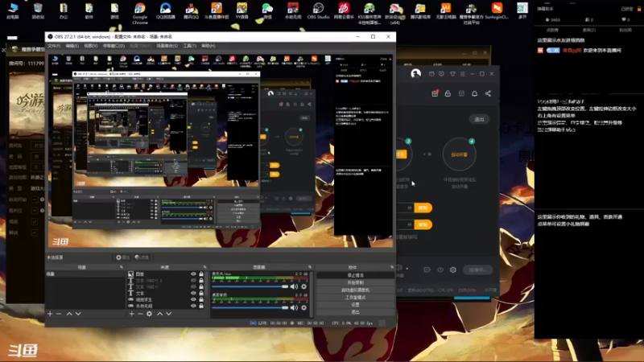Click 退出 button in streaming assistant

[479, 119]
